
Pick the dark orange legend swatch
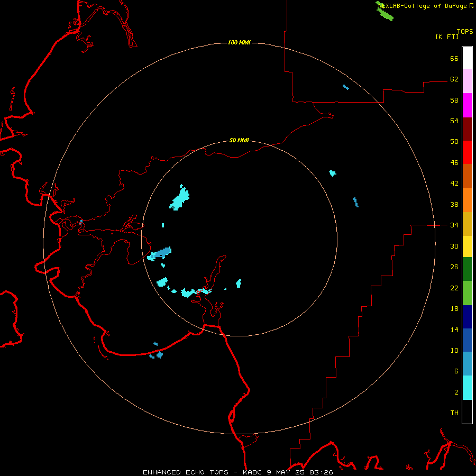coord(467,176)
